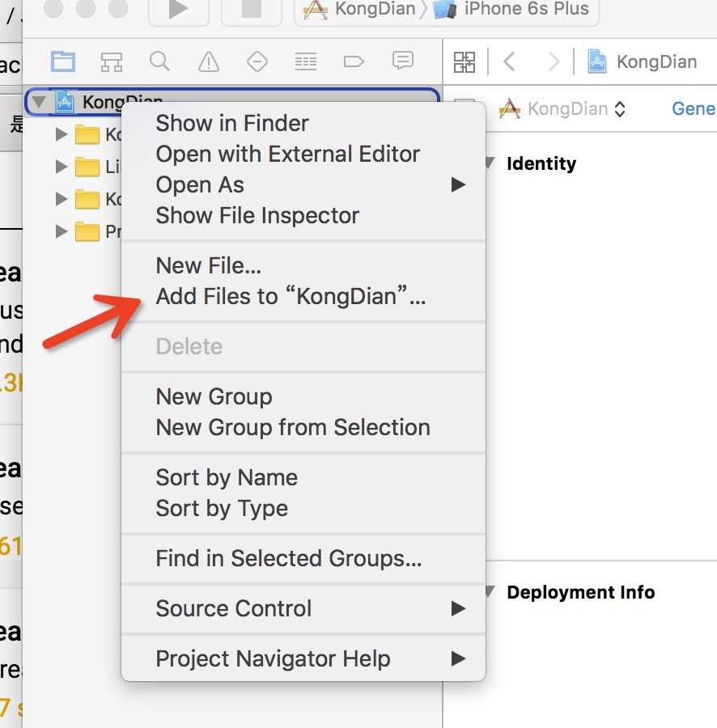Viewport: 717px width, 728px height.
Task: Choose Open with External Editor
Action: tap(303, 154)
